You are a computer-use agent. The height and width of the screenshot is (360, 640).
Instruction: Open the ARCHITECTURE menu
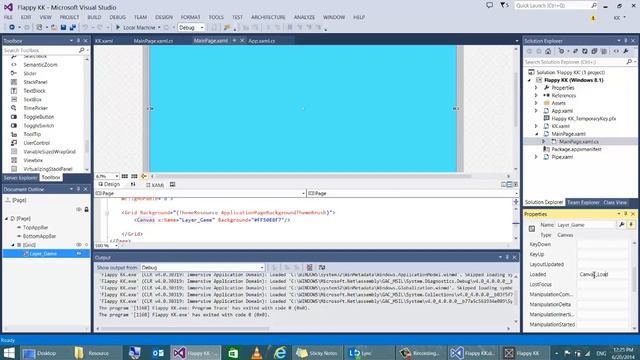tap(268, 17)
